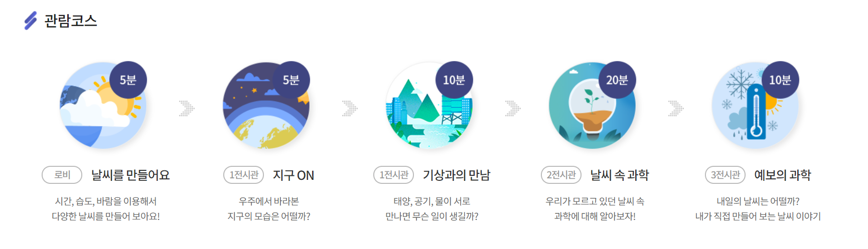Select the 로비 location tag
Screen dimensions: 868x249
point(62,175)
